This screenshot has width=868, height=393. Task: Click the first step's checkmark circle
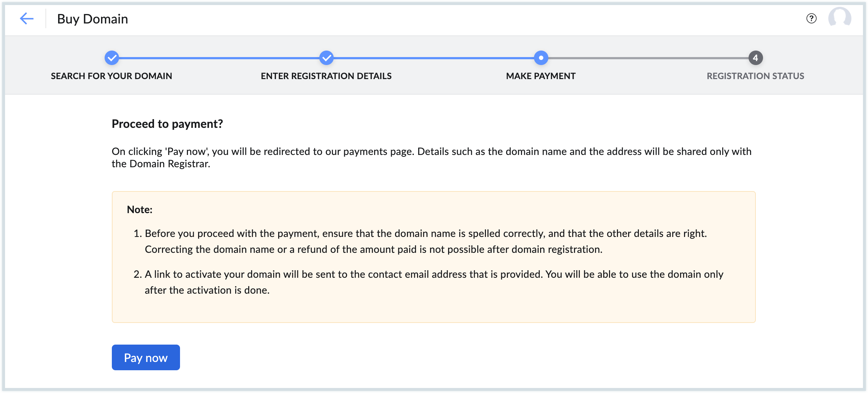tap(112, 58)
